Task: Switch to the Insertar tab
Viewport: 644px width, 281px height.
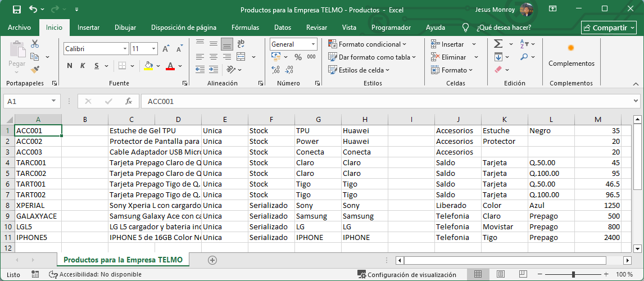Action: [x=88, y=28]
